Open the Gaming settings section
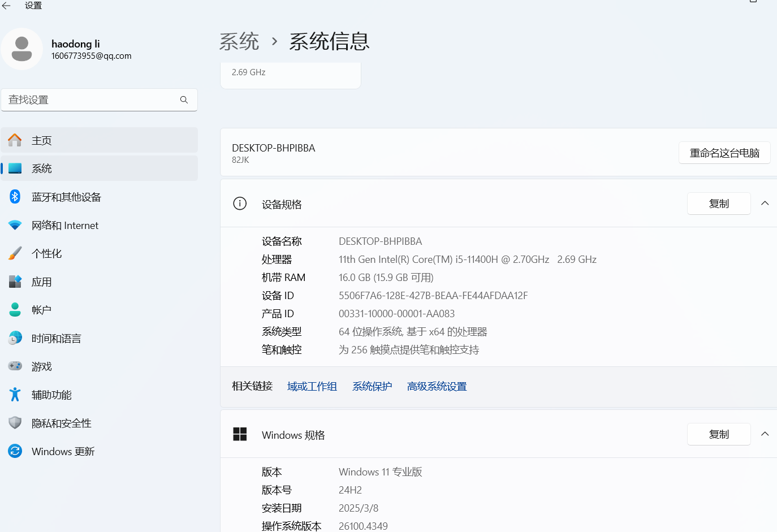777x532 pixels. [x=42, y=366]
